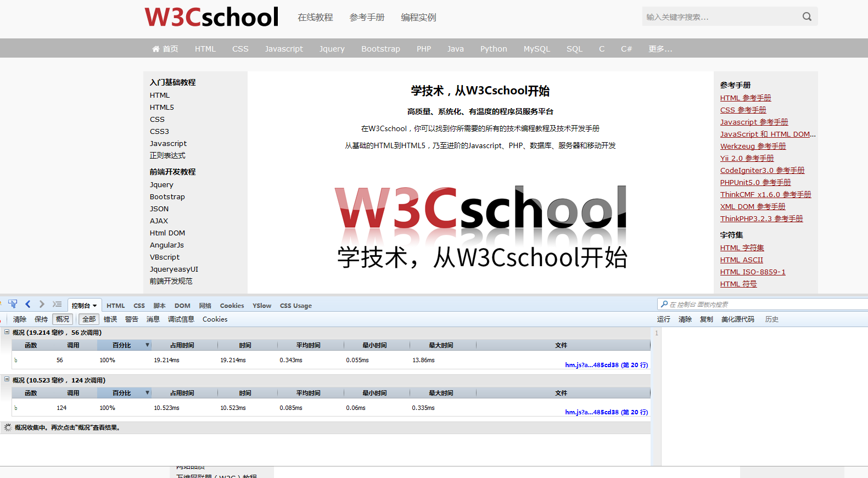868x478 pixels.
Task: Switch to the Firebug CSS panel tab
Action: point(139,306)
